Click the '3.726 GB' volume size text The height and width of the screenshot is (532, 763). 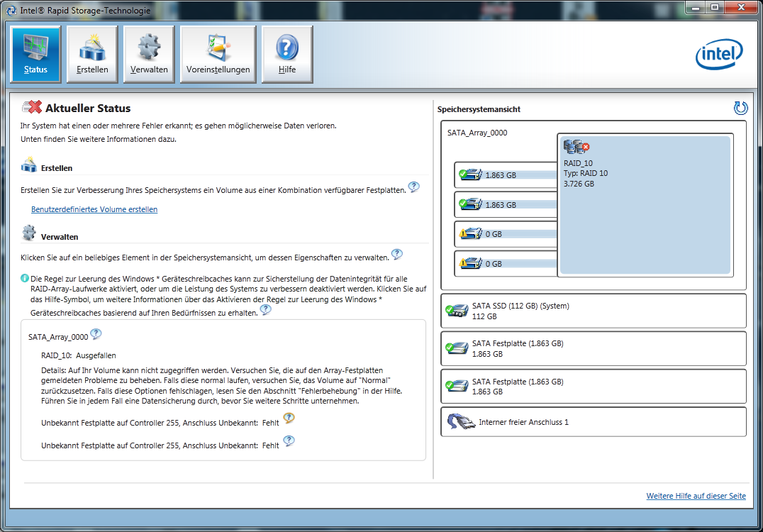coord(579,184)
